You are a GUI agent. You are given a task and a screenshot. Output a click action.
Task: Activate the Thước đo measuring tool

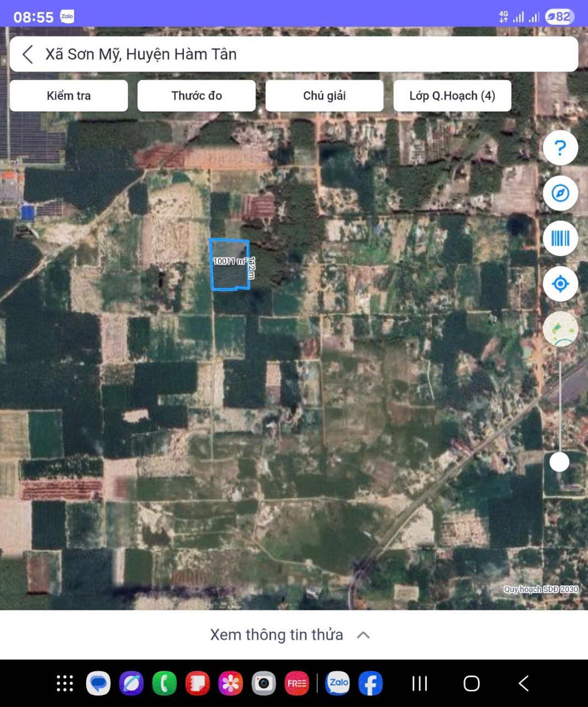[197, 96]
